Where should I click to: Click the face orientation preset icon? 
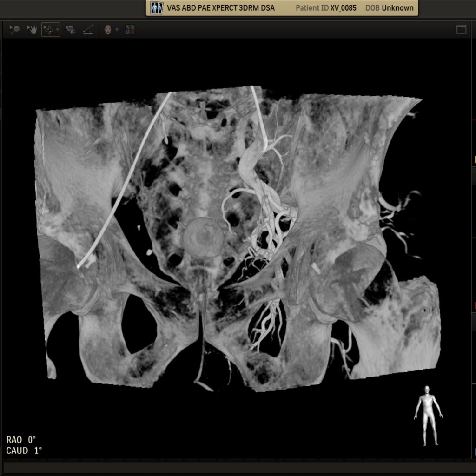[x=108, y=30]
